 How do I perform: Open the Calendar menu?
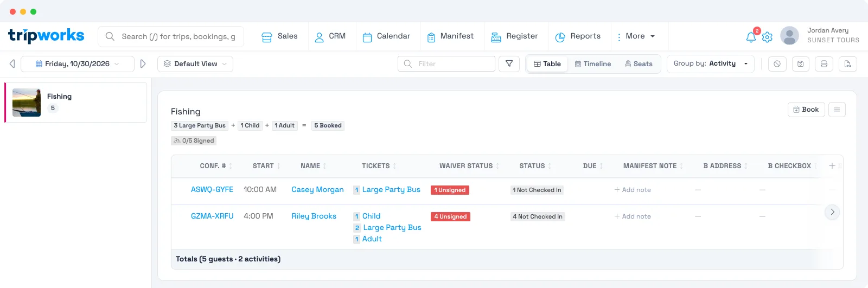386,36
